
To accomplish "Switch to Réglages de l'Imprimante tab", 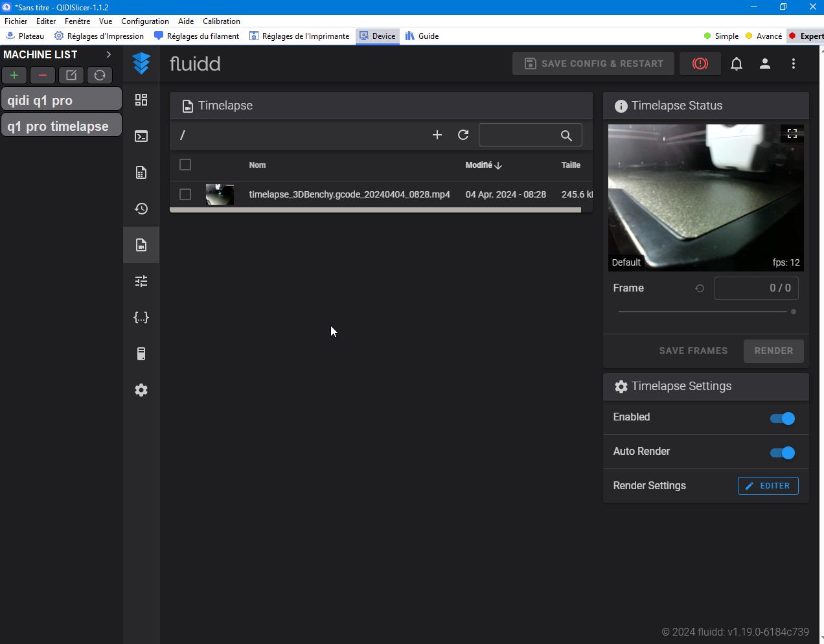I will tap(299, 36).
